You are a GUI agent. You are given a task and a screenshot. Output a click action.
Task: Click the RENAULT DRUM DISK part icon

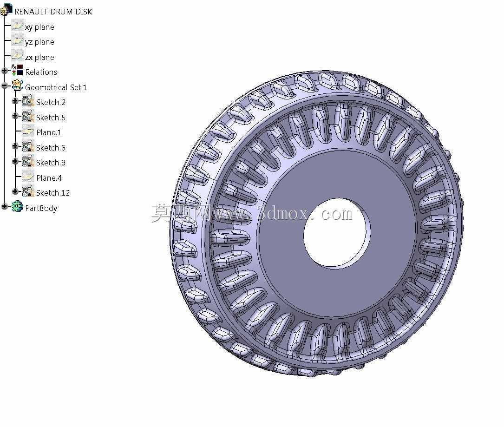6,10
